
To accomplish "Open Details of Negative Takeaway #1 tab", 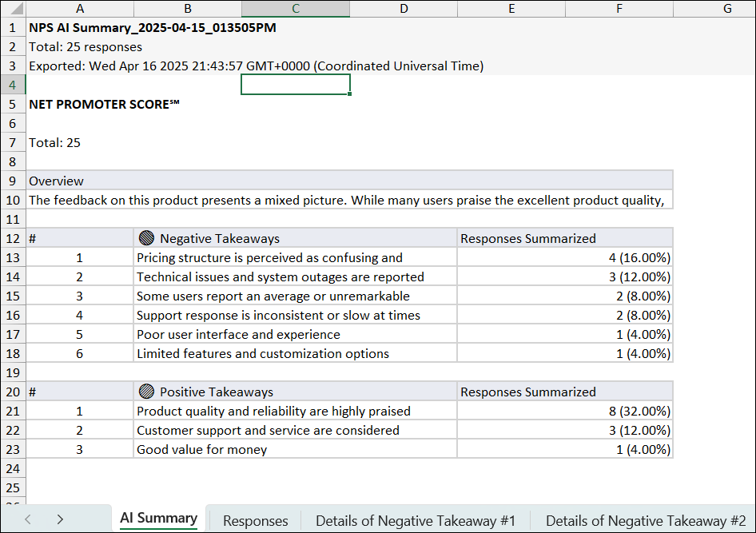I will (x=416, y=521).
